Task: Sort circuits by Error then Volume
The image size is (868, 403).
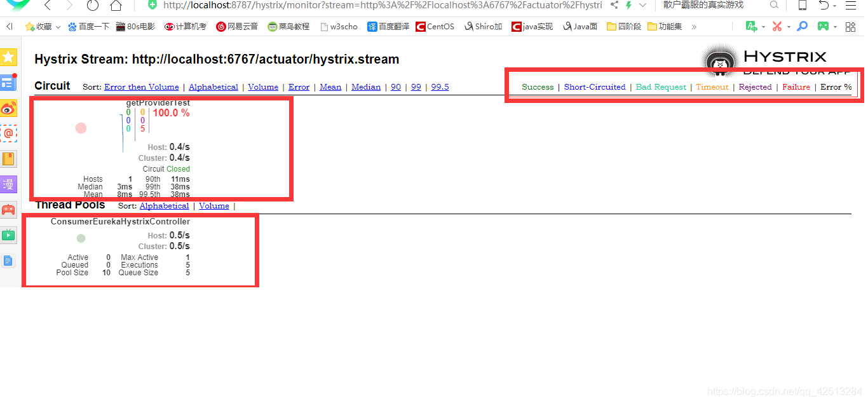Action: coord(142,87)
